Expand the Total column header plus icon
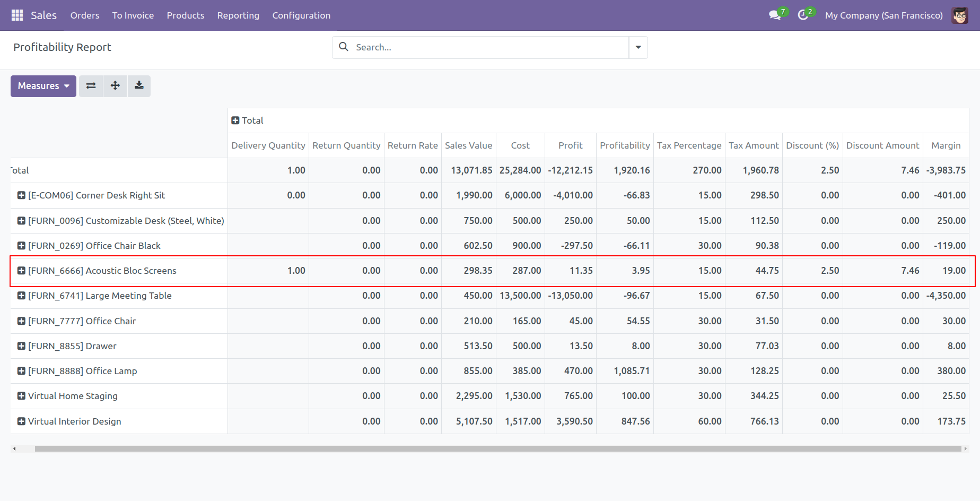 235,120
